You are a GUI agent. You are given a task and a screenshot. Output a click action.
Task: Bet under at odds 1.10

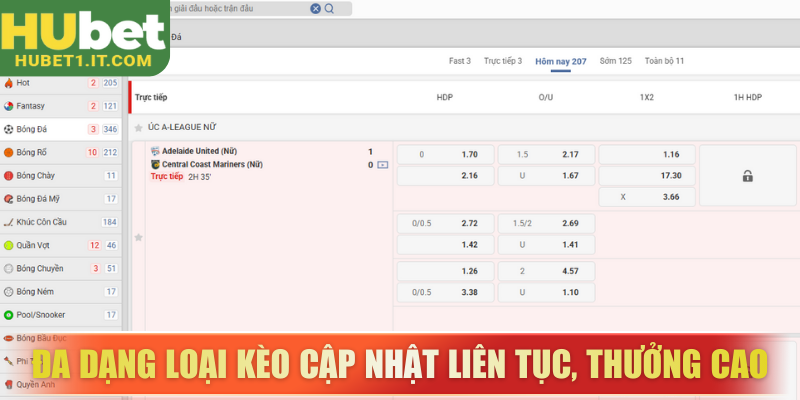(546, 293)
